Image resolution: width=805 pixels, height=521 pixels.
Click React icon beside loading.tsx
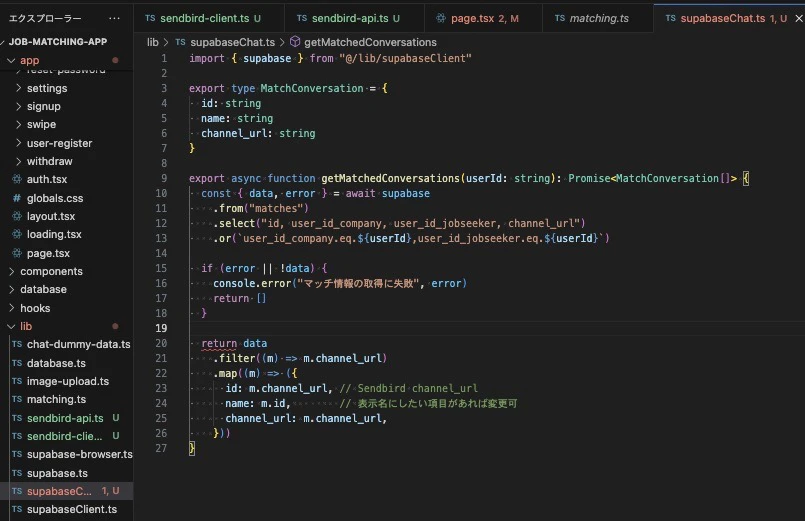17,234
